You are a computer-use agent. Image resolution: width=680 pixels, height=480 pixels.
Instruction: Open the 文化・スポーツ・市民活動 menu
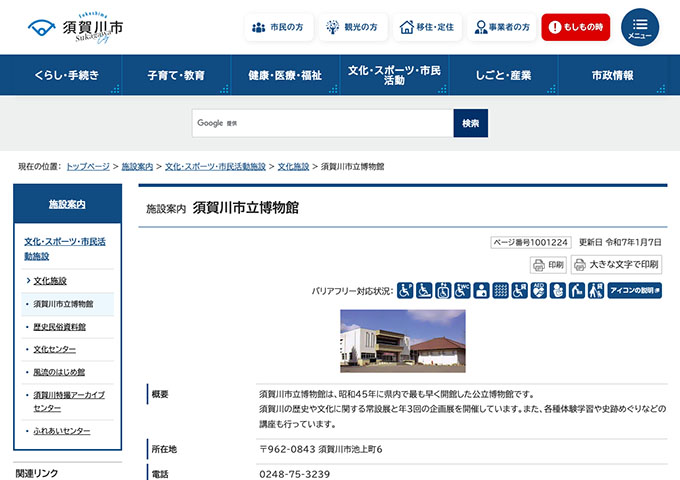coord(394,75)
